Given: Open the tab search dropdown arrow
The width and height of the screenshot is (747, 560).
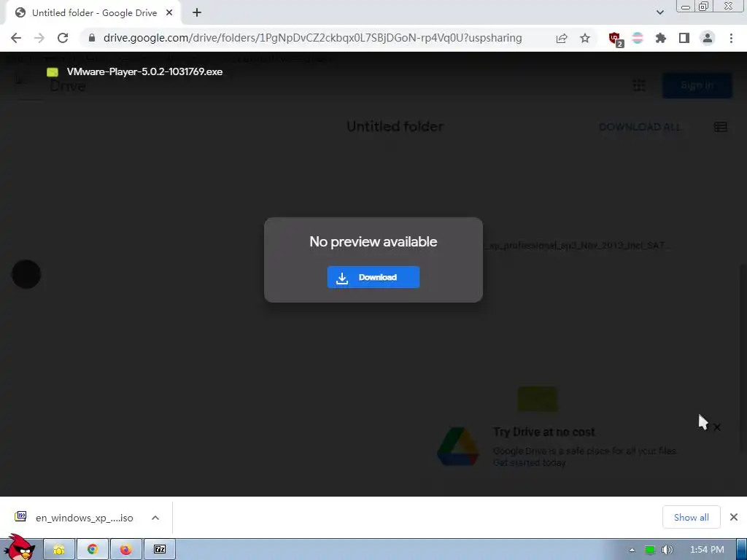Looking at the screenshot, I should (x=659, y=12).
